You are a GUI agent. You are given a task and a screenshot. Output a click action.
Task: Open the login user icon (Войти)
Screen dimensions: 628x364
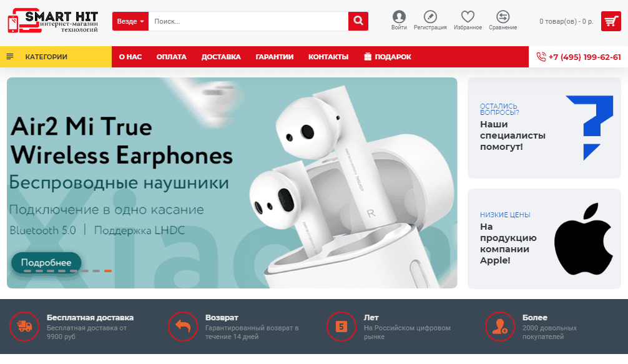pyautogui.click(x=399, y=17)
